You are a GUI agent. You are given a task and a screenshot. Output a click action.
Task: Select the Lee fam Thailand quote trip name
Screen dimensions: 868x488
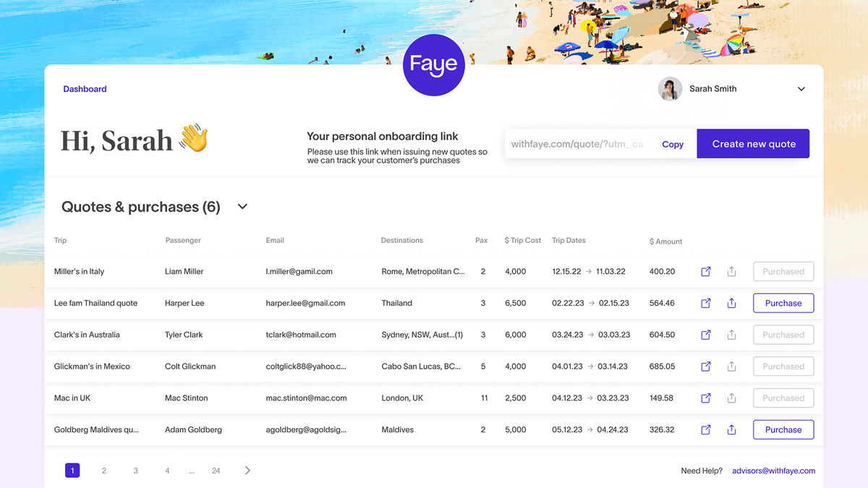[x=95, y=304]
